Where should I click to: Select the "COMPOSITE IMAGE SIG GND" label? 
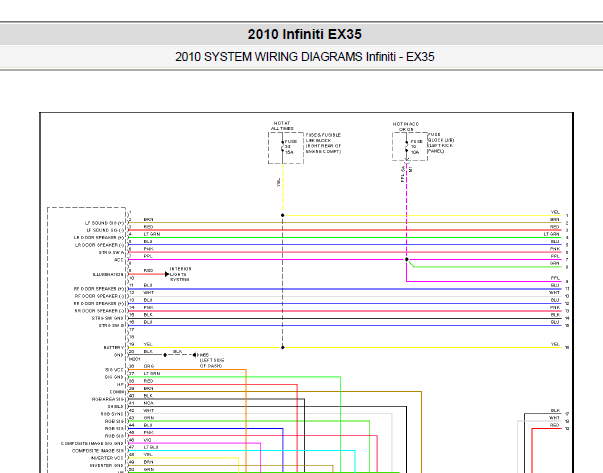(x=92, y=443)
